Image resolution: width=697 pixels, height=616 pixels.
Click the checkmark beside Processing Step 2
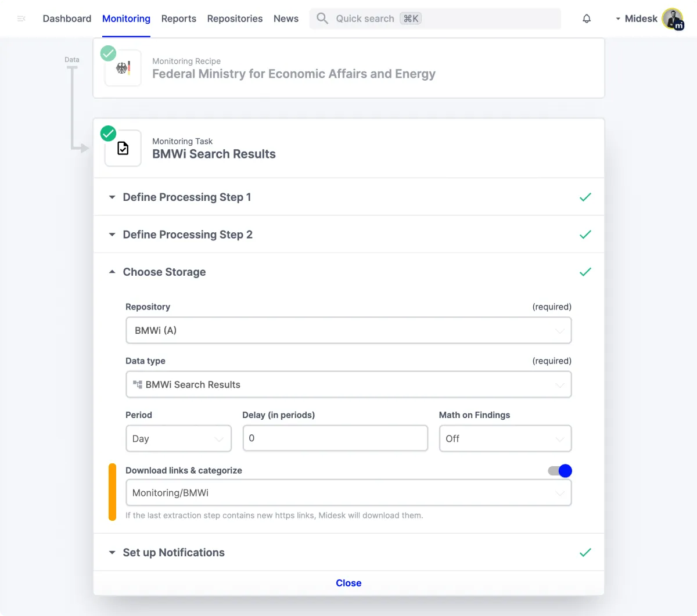coord(585,235)
